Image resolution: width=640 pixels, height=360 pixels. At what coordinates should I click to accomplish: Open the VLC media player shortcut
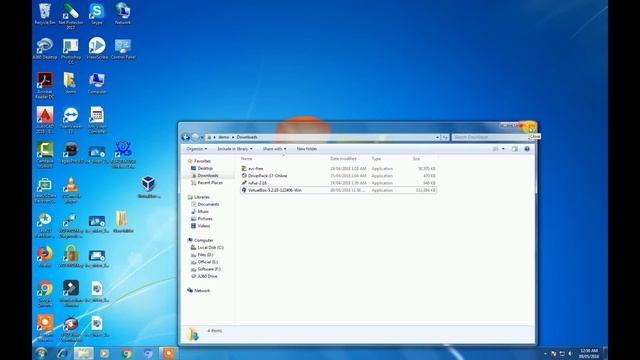click(x=71, y=190)
